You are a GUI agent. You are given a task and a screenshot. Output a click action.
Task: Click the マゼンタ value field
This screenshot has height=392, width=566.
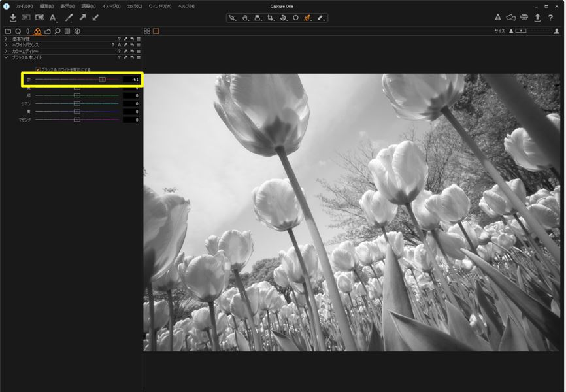click(131, 120)
